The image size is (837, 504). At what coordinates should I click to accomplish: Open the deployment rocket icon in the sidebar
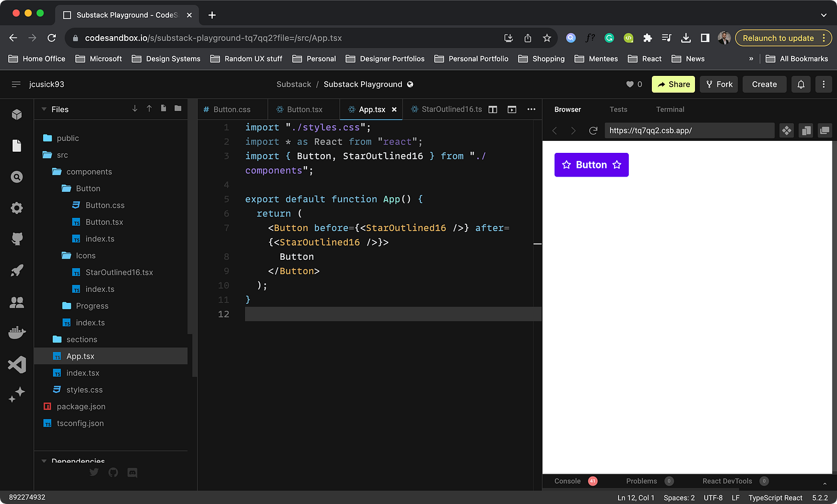[x=17, y=270]
